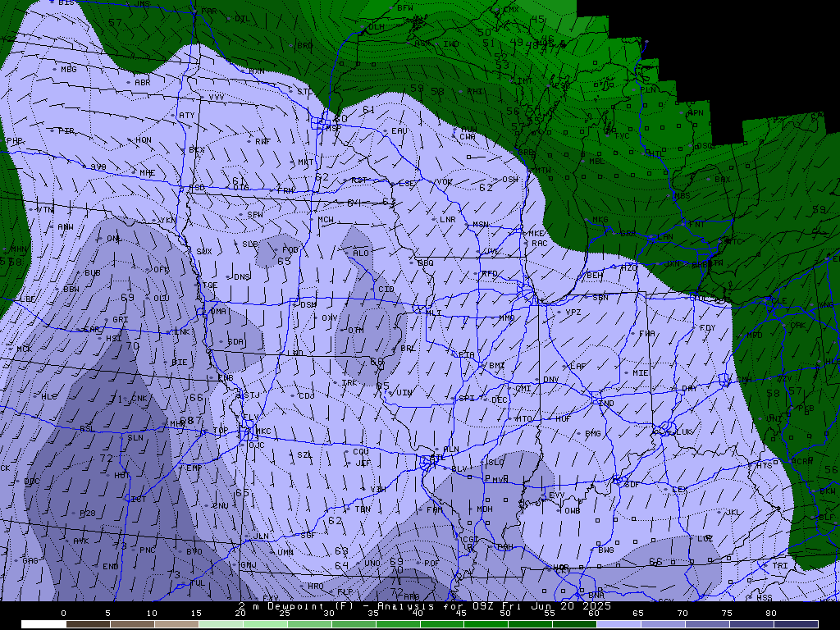840x630 pixels.
Task: Click the 10–15 tan legend swatch
Action: [176, 624]
